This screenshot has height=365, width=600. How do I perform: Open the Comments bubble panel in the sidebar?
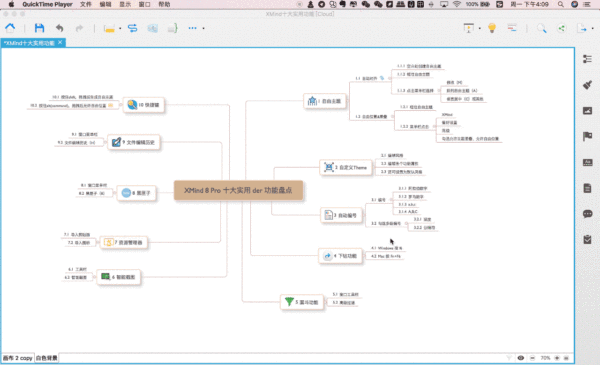pyautogui.click(x=587, y=214)
